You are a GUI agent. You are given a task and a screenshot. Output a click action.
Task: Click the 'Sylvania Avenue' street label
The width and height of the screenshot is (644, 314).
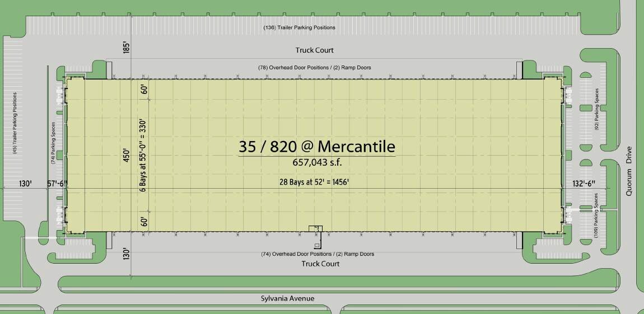coord(287,298)
